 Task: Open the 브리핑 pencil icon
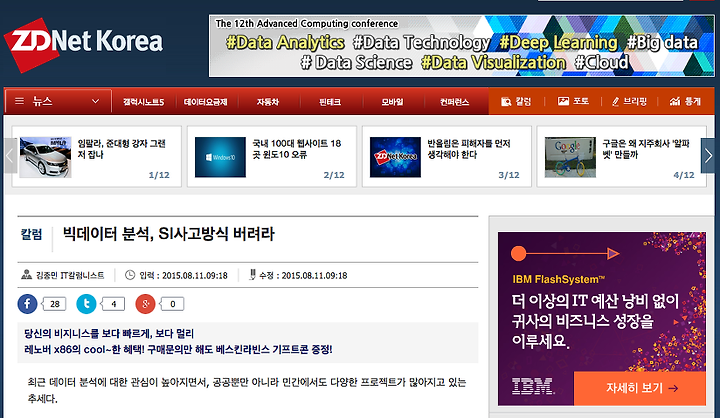click(x=616, y=102)
